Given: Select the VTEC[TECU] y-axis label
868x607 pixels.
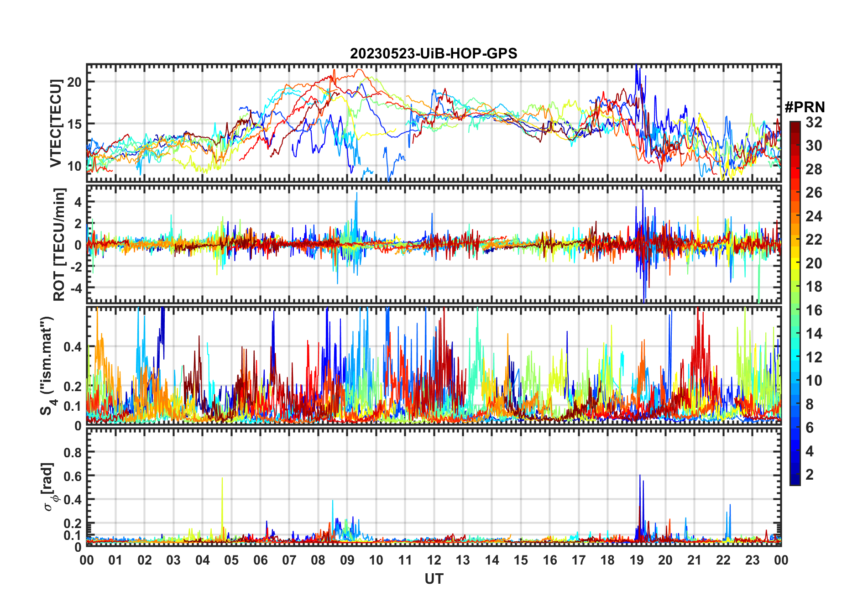Looking at the screenshot, I should (56, 123).
